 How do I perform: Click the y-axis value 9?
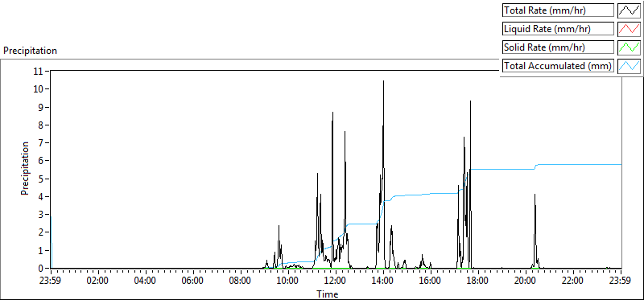pyautogui.click(x=41, y=107)
